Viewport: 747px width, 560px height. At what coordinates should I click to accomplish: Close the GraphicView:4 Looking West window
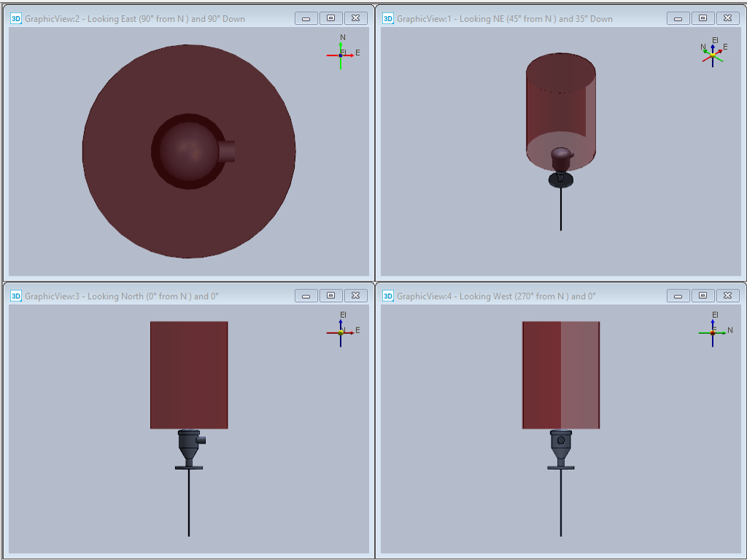pos(727,296)
